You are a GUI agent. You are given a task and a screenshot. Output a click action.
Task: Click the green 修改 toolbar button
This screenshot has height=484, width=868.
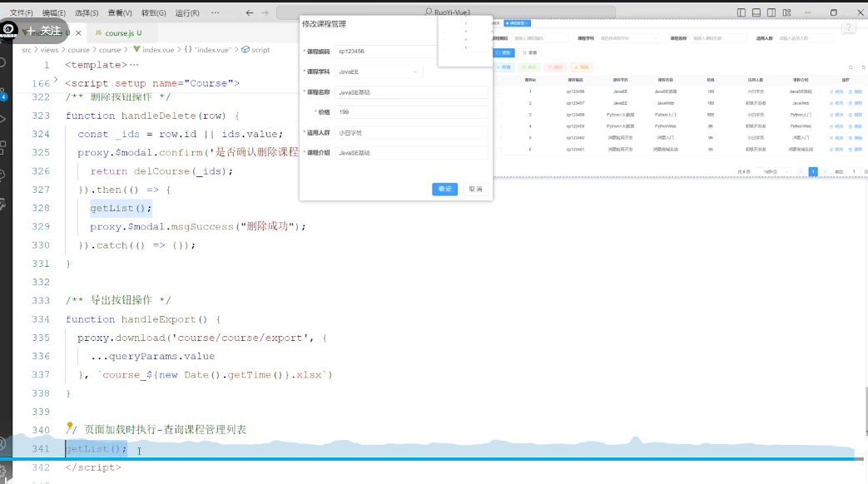[529, 67]
